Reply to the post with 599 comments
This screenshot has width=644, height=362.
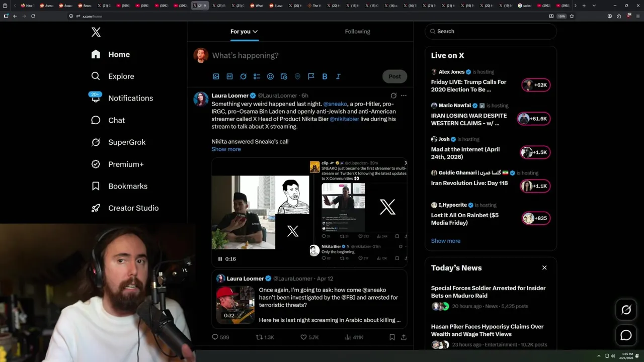[220, 337]
